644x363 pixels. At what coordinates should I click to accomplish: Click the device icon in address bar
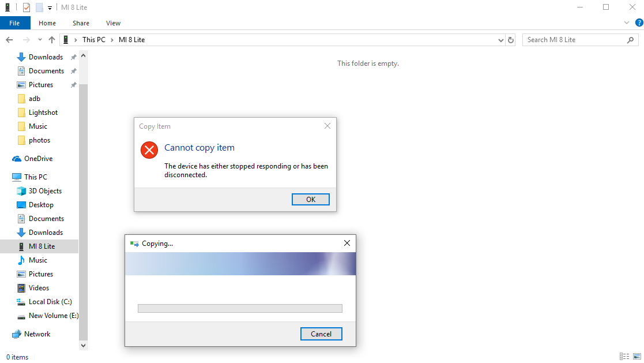coord(66,40)
